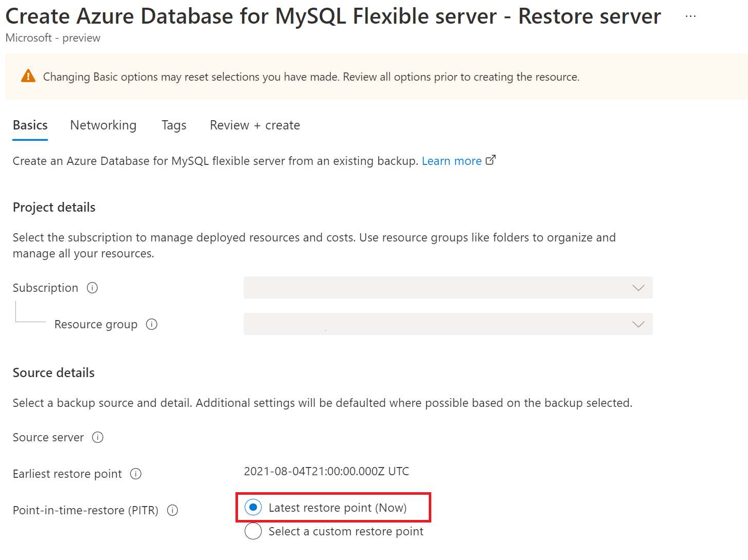Click the Point-in-time-restore info icon
This screenshot has width=748, height=560.
(x=173, y=510)
